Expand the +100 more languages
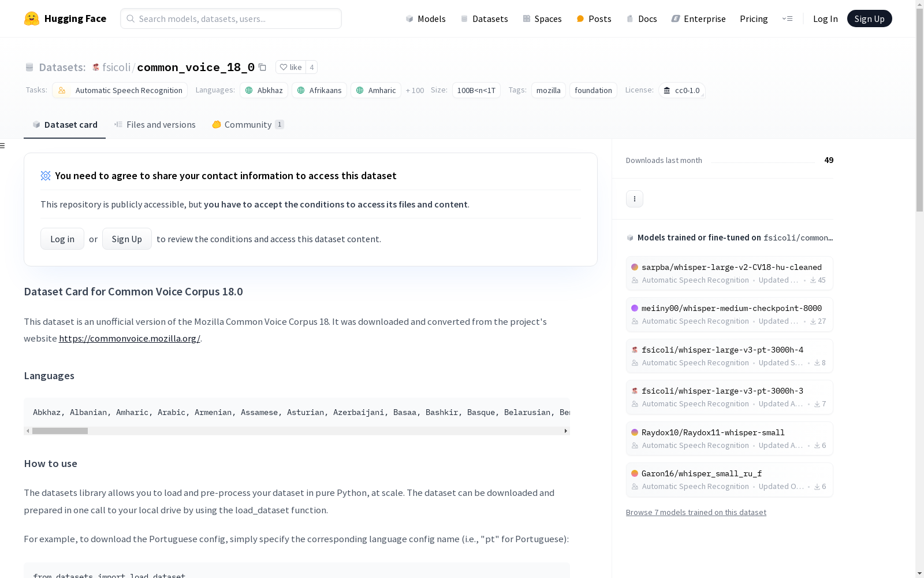The height and width of the screenshot is (578, 924). 415,90
